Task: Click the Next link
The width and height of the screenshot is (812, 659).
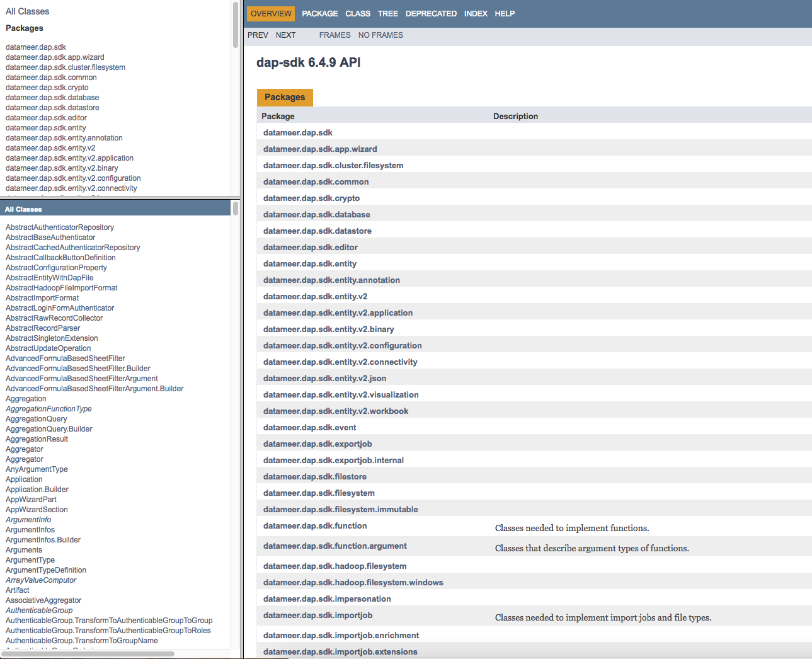Action: pos(285,35)
